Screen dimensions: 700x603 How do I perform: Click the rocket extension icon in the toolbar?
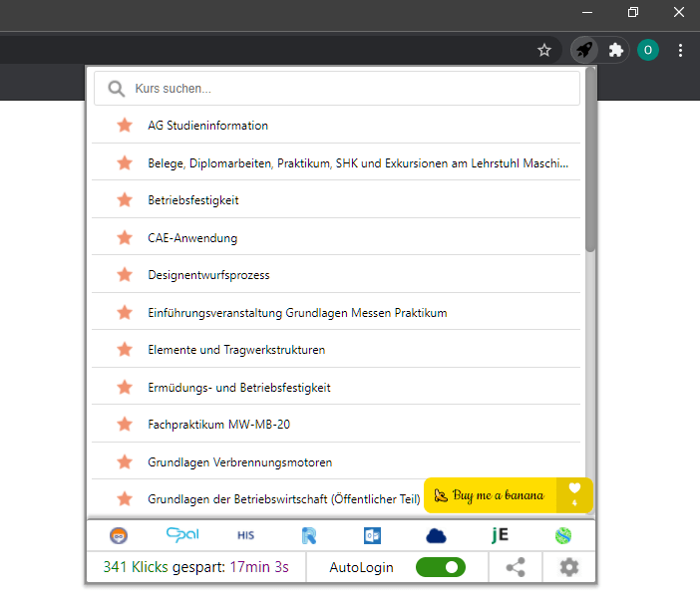[583, 50]
